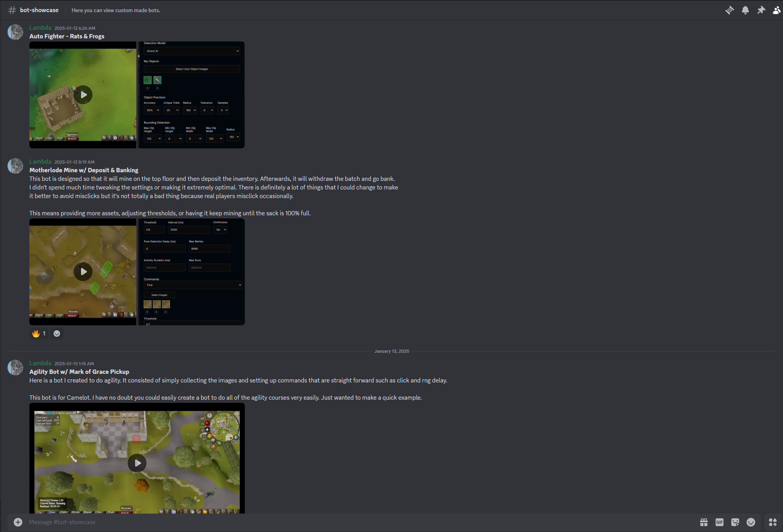Click timestamp 2025-01-12 6:26 AM
The width and height of the screenshot is (783, 532).
click(x=75, y=28)
